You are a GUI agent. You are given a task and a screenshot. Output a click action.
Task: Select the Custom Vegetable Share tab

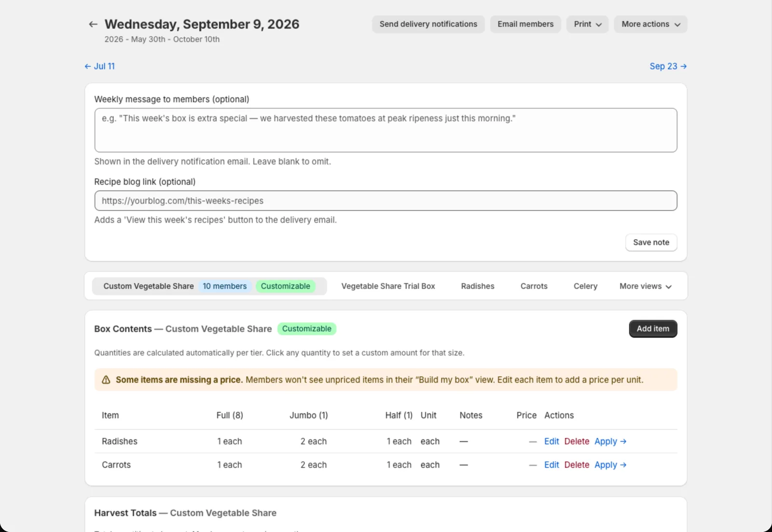point(209,286)
